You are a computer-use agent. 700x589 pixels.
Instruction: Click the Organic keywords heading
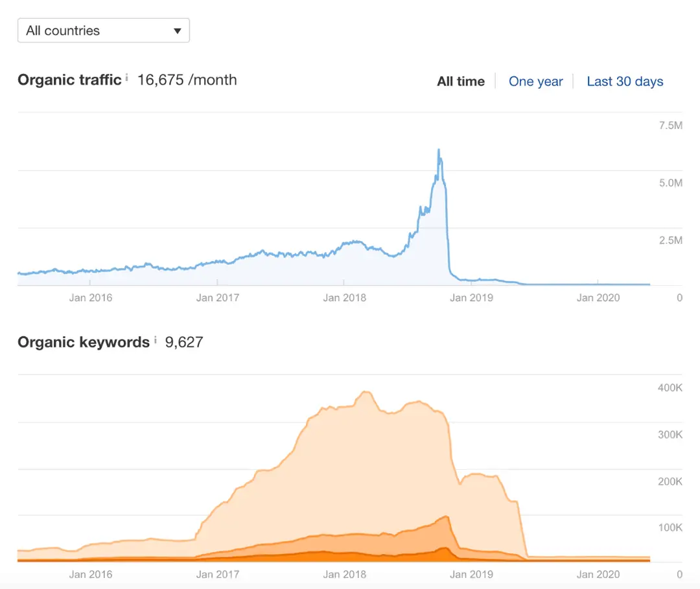[x=84, y=342]
